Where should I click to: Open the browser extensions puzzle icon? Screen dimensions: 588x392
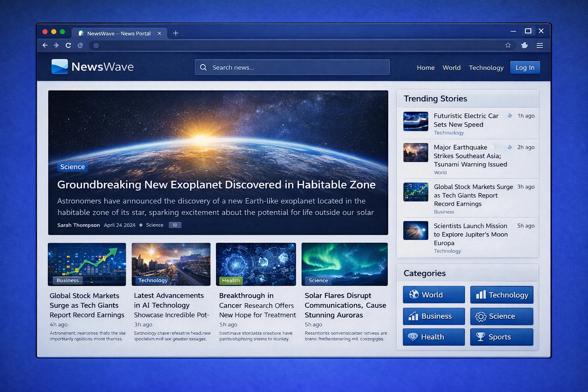524,45
